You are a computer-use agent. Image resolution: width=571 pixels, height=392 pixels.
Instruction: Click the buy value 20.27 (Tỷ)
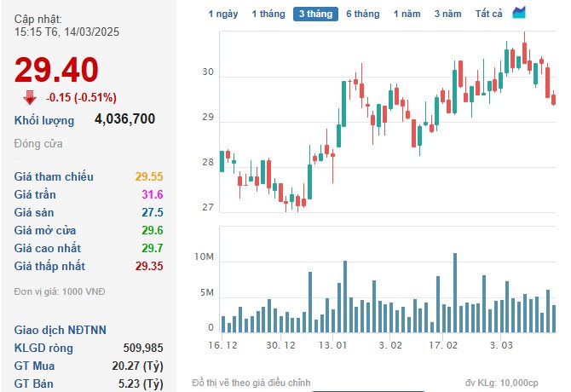click(138, 366)
